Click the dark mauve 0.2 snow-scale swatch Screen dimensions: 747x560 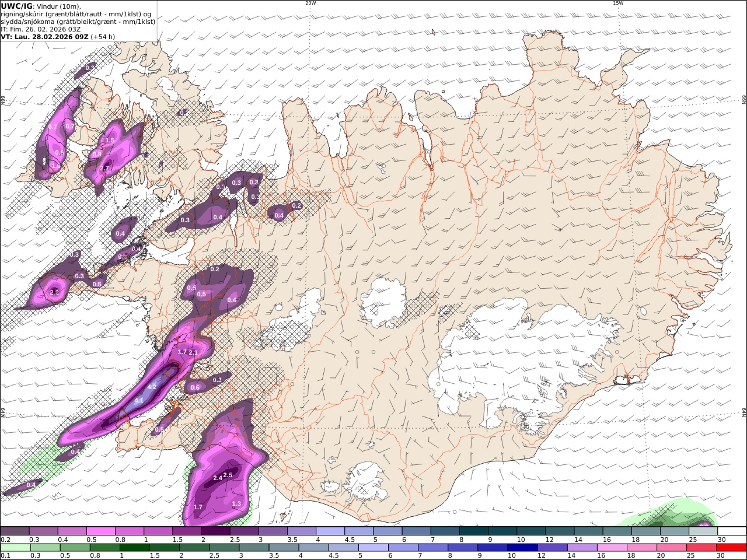click(x=15, y=531)
